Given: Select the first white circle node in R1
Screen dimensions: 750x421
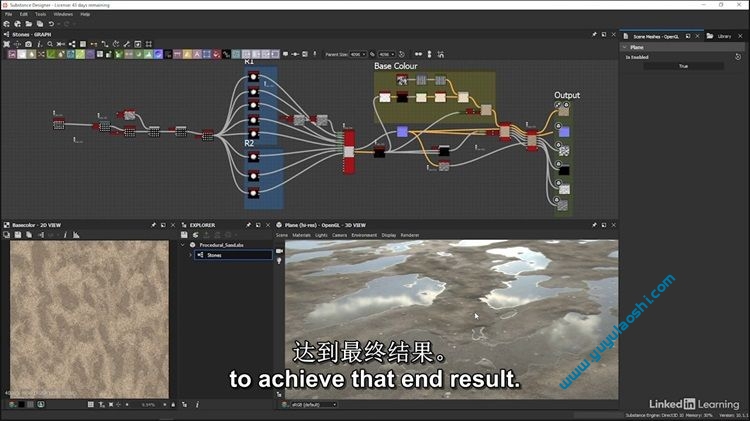Looking at the screenshot, I should point(254,77).
